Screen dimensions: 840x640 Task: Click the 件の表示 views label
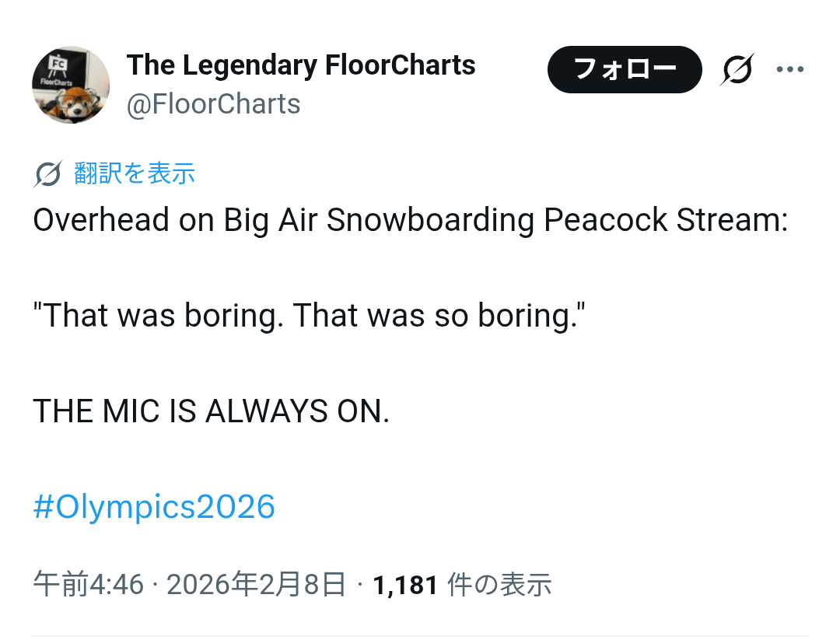[499, 584]
